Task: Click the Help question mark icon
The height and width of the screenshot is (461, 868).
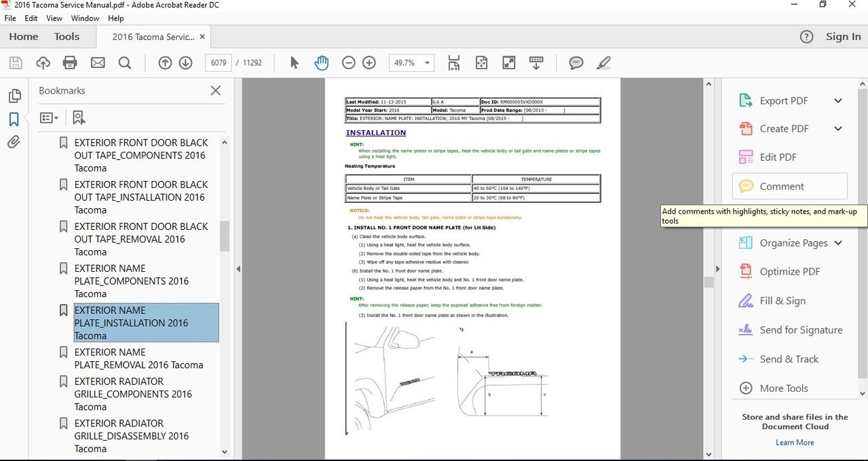Action: 806,37
